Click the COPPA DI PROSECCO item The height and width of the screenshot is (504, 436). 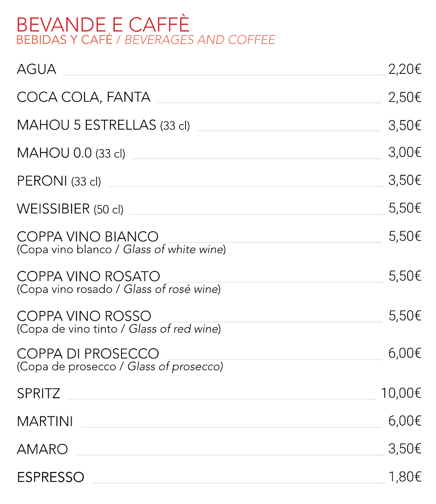[x=88, y=354]
